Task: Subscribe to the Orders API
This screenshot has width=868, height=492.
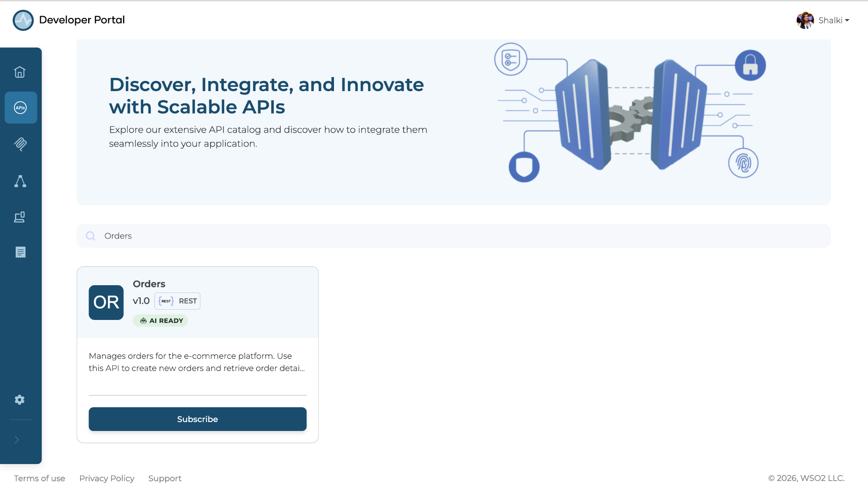Action: (198, 419)
